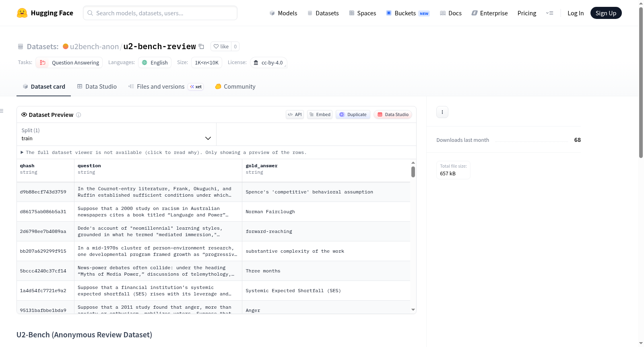Switch to the Dataset card tab
This screenshot has height=347, width=644.
(43, 87)
